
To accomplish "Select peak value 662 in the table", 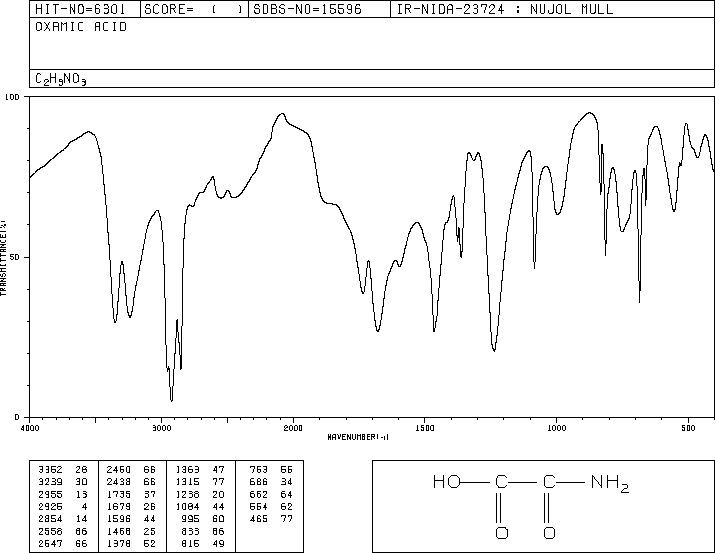I will click(x=259, y=494).
